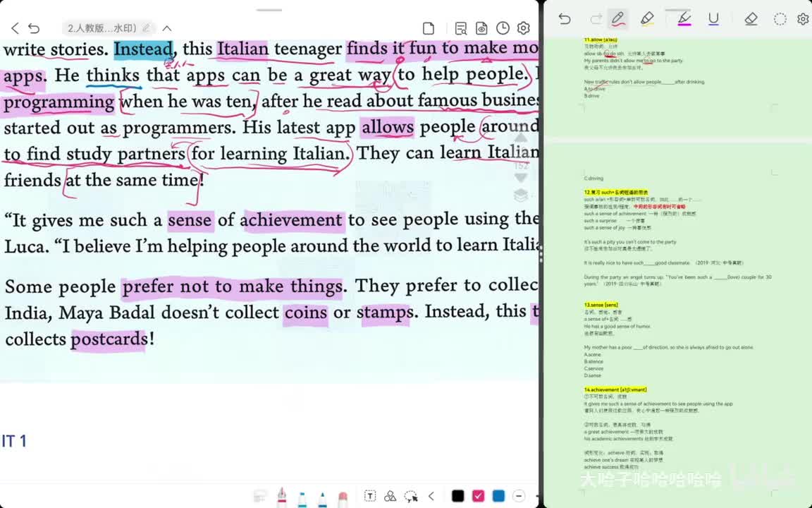Collapse the top toolbar with the up chevron
Viewport: 812px width, 508px height.
(167, 28)
